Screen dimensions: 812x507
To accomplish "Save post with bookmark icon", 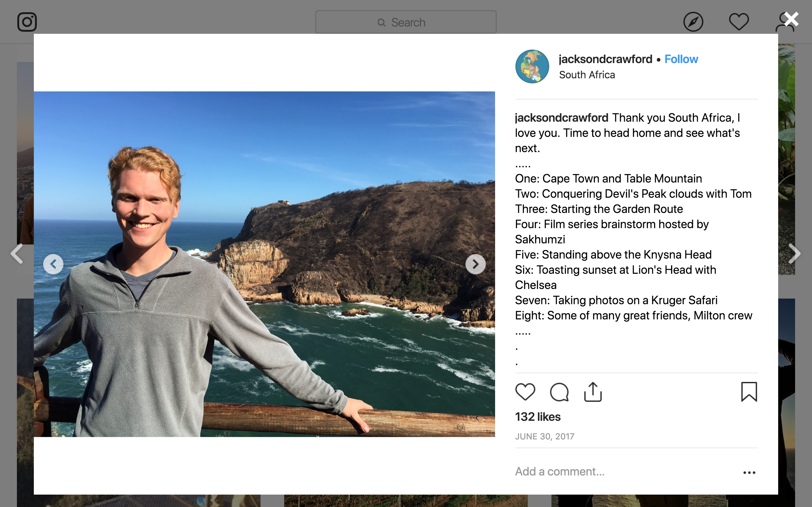I will tap(749, 392).
